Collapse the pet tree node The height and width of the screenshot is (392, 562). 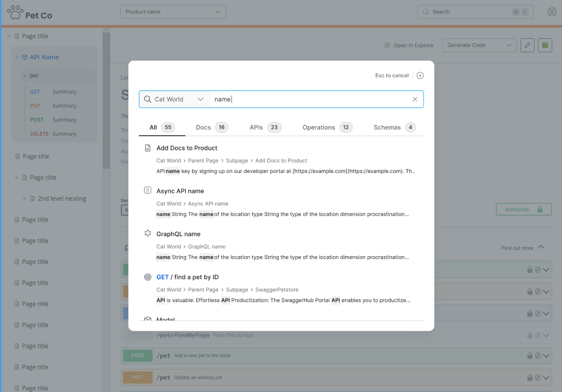[x=24, y=76]
